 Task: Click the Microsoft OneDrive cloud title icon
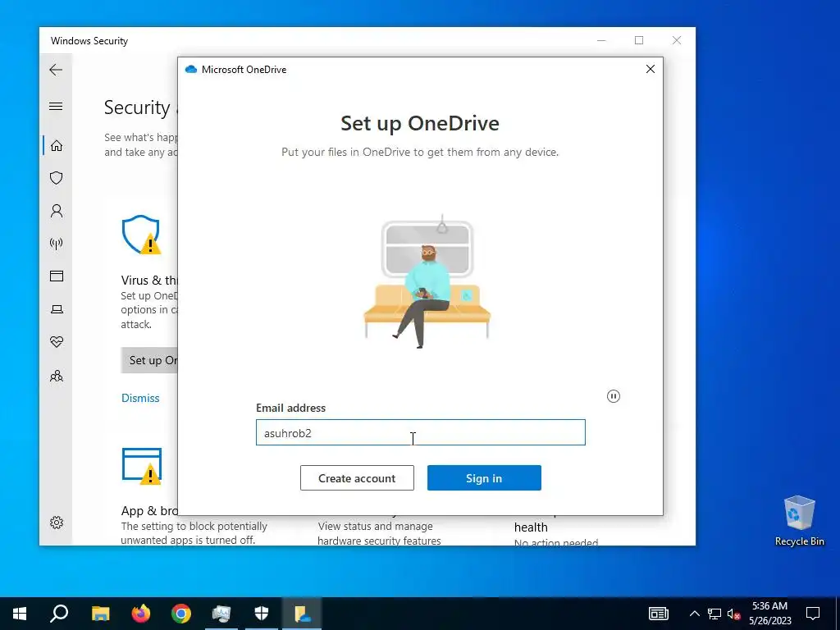pos(190,69)
